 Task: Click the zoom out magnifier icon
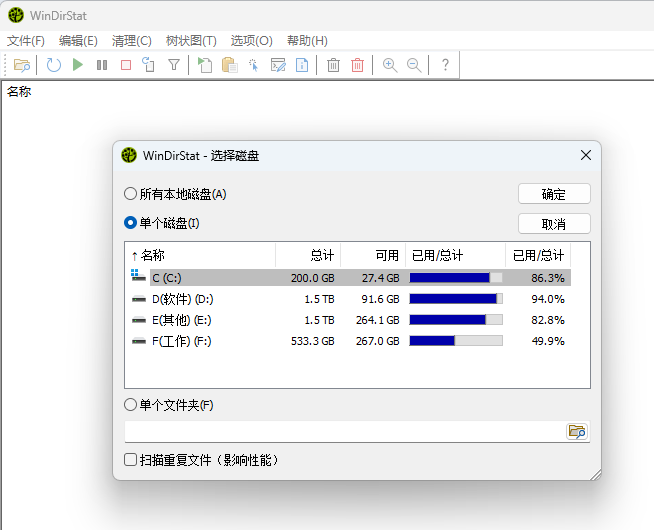click(x=414, y=65)
